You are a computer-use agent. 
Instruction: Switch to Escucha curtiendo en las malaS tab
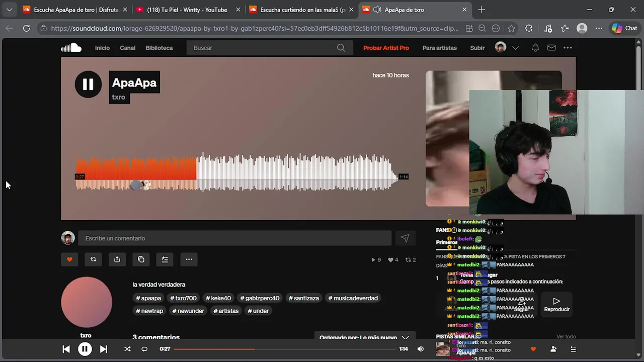(302, 10)
